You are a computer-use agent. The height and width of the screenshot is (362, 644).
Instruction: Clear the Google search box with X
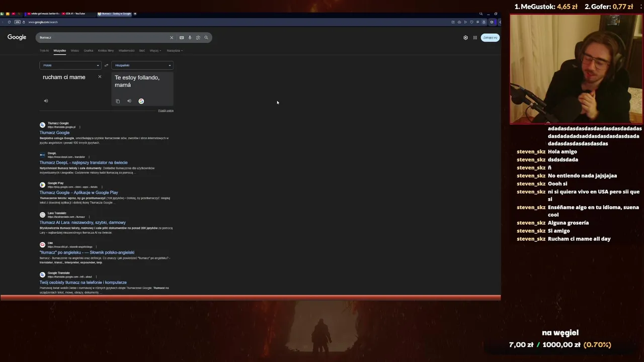tap(172, 38)
